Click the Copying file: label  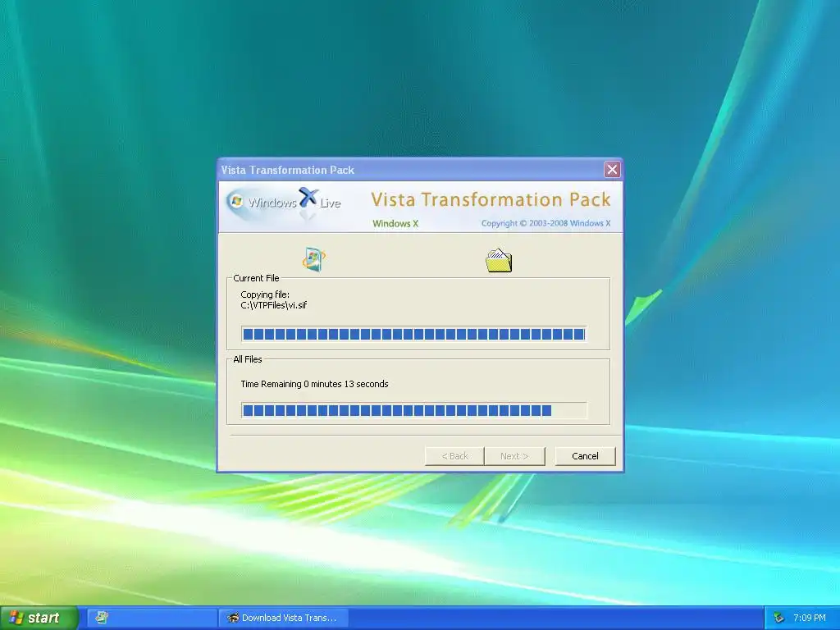[x=265, y=294]
